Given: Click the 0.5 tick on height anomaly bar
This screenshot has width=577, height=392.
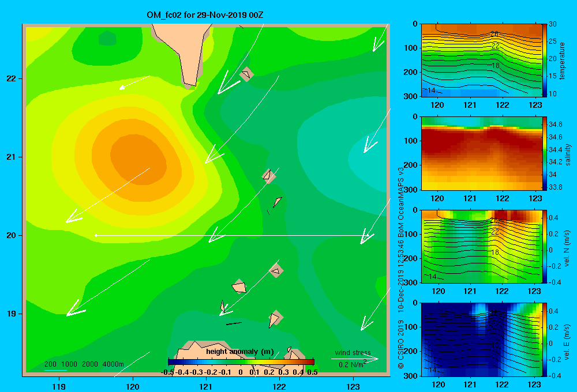Looking at the screenshot, I should (312, 372).
